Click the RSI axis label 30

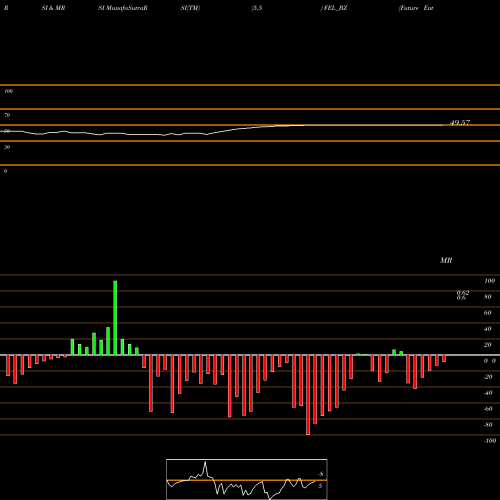click(7, 147)
